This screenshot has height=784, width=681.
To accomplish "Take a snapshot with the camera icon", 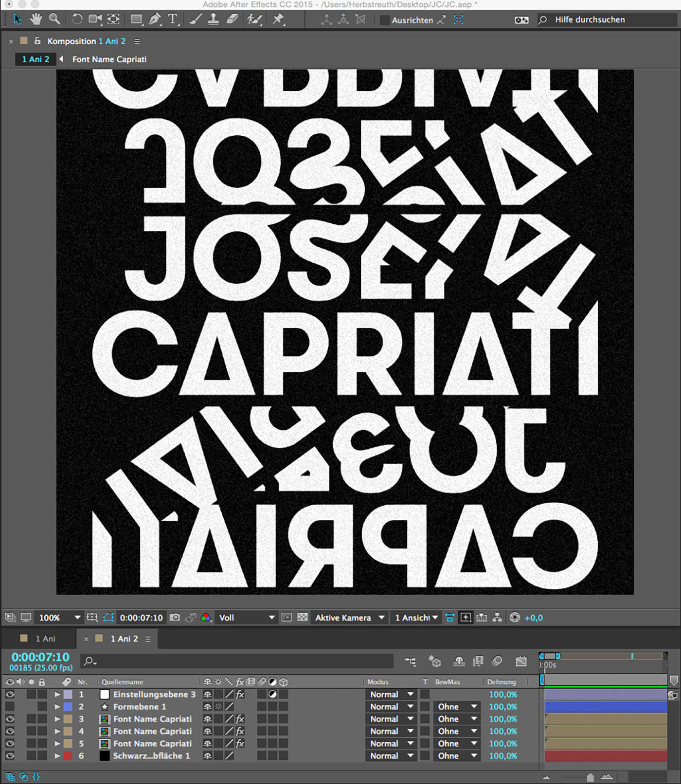I will click(175, 618).
